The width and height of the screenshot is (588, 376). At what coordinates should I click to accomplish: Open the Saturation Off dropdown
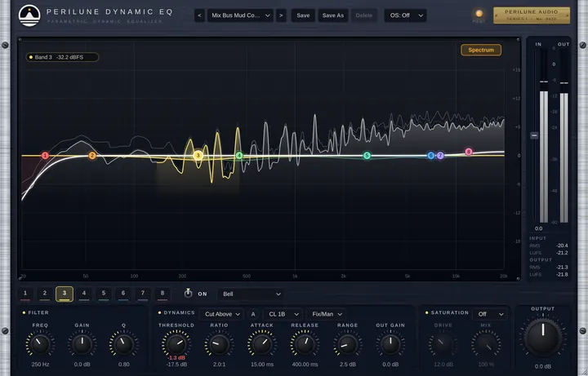(x=490, y=314)
